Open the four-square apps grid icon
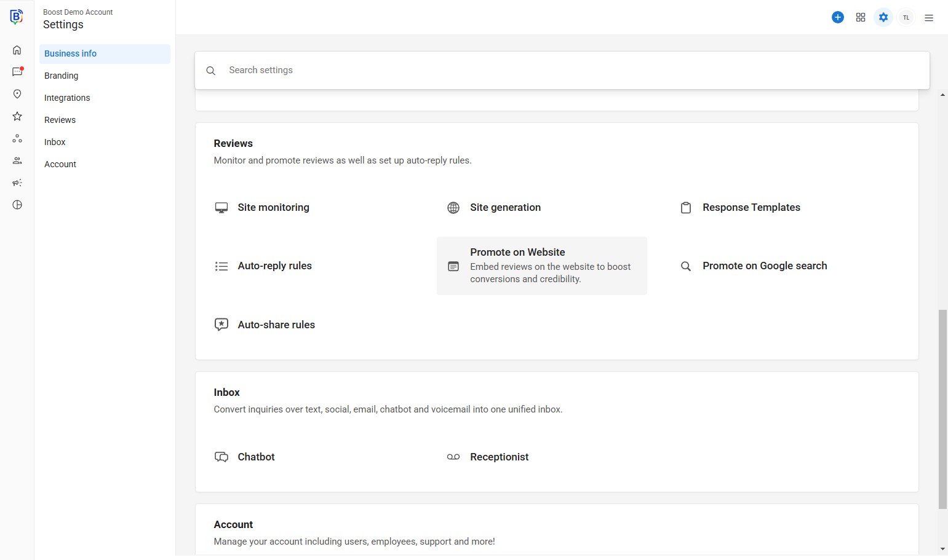 click(x=860, y=17)
